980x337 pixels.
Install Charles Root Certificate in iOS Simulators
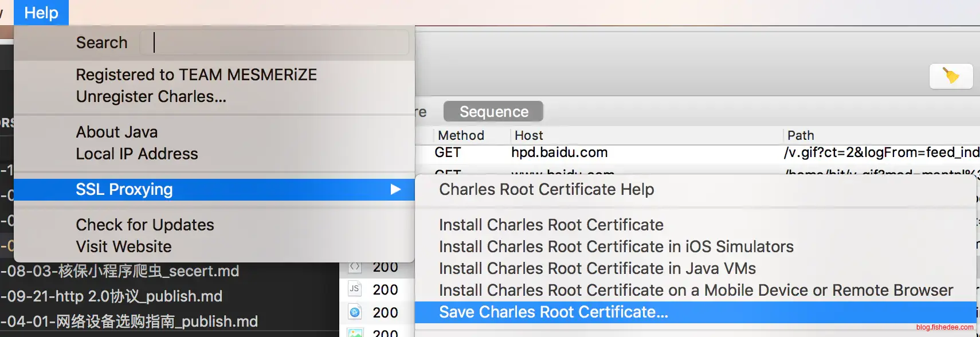click(616, 246)
